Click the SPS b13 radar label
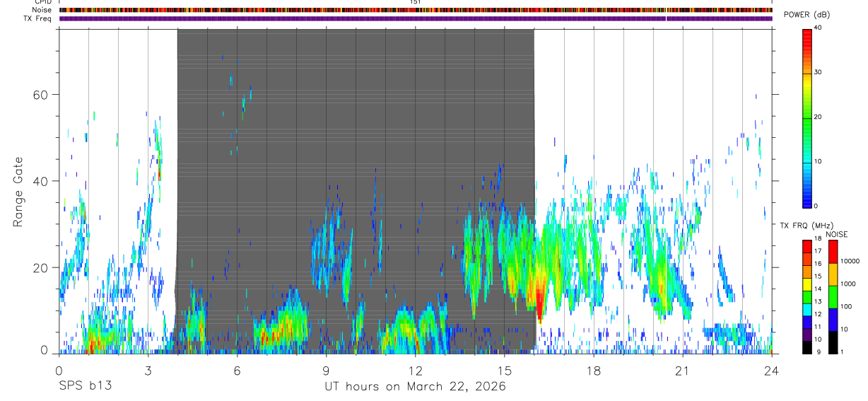Screen dimensions: 868x401 click(85, 386)
